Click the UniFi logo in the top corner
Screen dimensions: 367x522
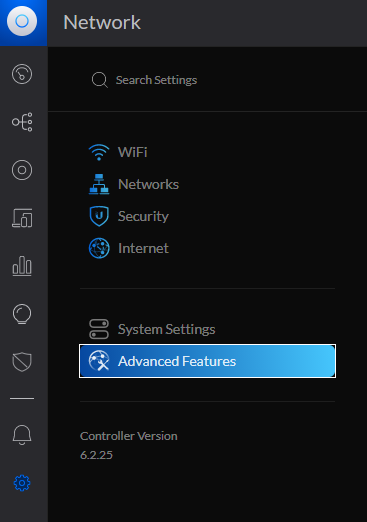(x=22, y=21)
